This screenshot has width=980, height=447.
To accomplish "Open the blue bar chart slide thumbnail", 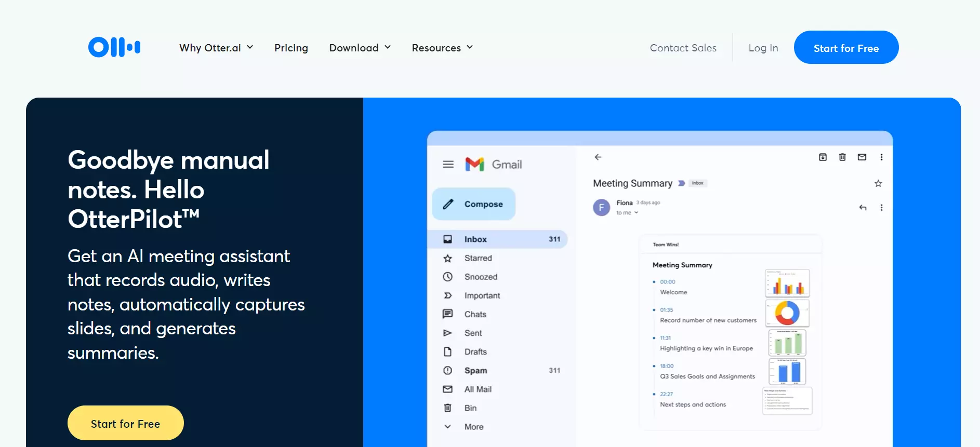I will [787, 372].
